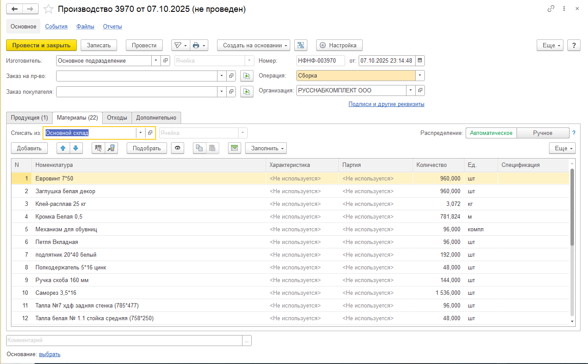Open the Отходы tab
Image resolution: width=588 pixels, height=364 pixels.
(x=117, y=117)
